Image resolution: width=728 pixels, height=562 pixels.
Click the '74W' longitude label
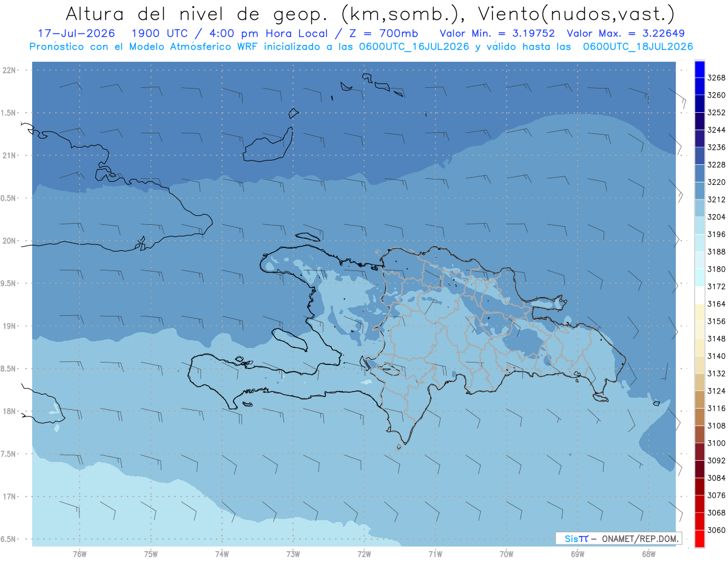click(222, 554)
